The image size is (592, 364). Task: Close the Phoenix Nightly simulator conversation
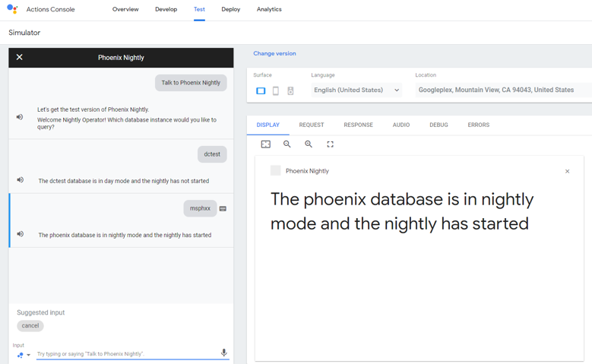coord(20,57)
